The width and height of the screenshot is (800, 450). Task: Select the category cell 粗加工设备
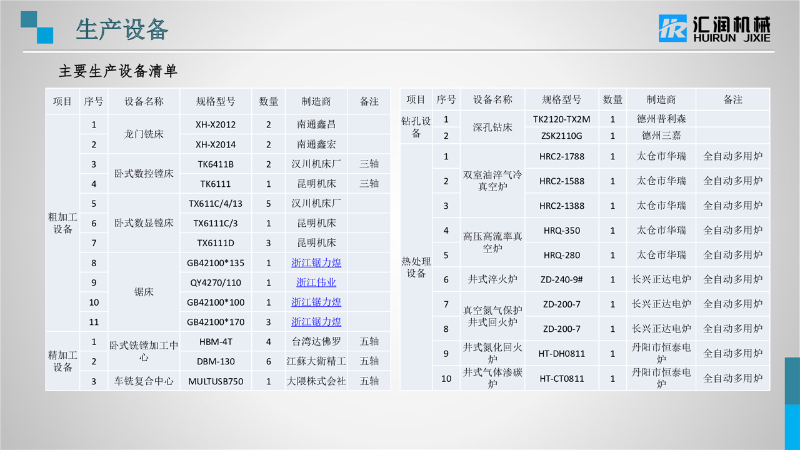[62, 223]
